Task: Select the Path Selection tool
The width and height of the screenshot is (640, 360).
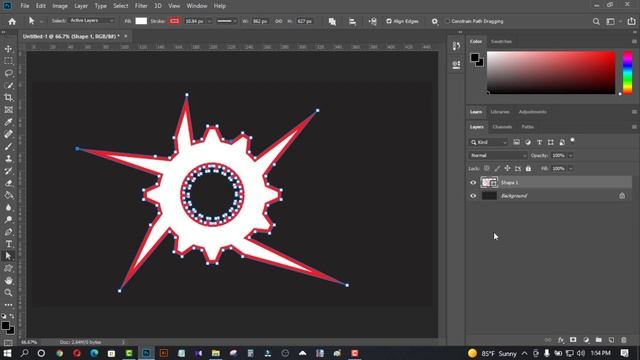Action: (x=8, y=256)
